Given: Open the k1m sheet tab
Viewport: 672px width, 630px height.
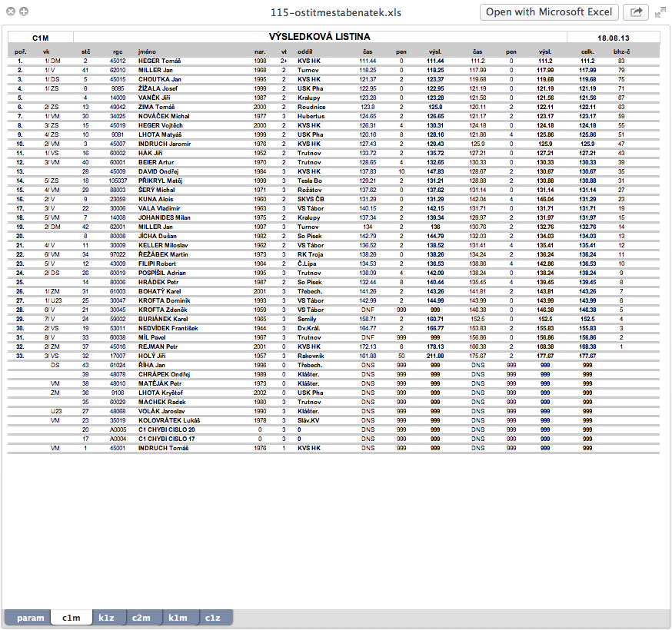Looking at the screenshot, I should [178, 618].
